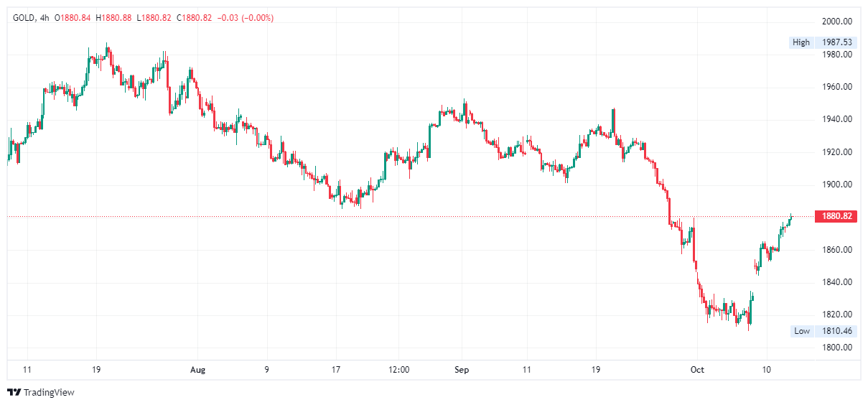
Task: Click 1900.00 on the price scale
Action: point(837,185)
